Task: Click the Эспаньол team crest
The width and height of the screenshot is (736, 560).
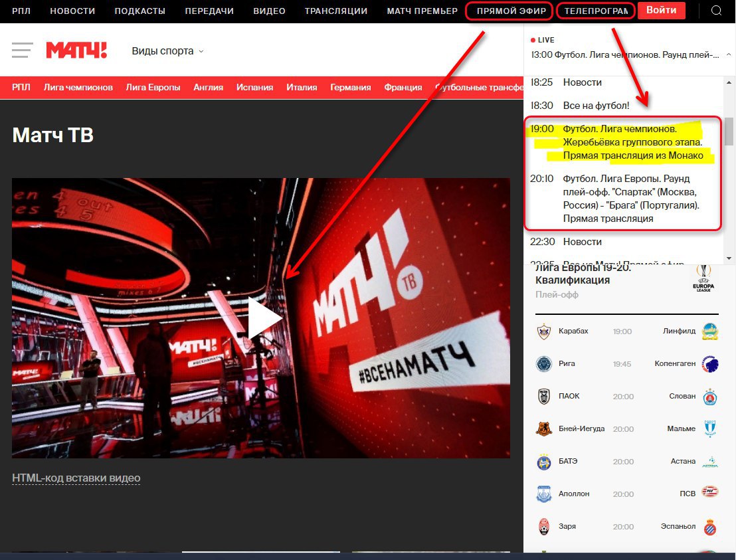Action: click(x=710, y=527)
